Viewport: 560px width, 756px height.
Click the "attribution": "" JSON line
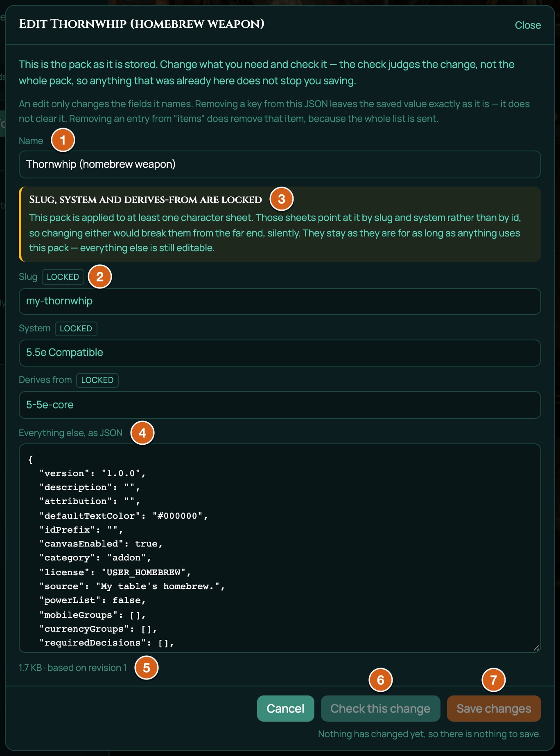tap(90, 501)
